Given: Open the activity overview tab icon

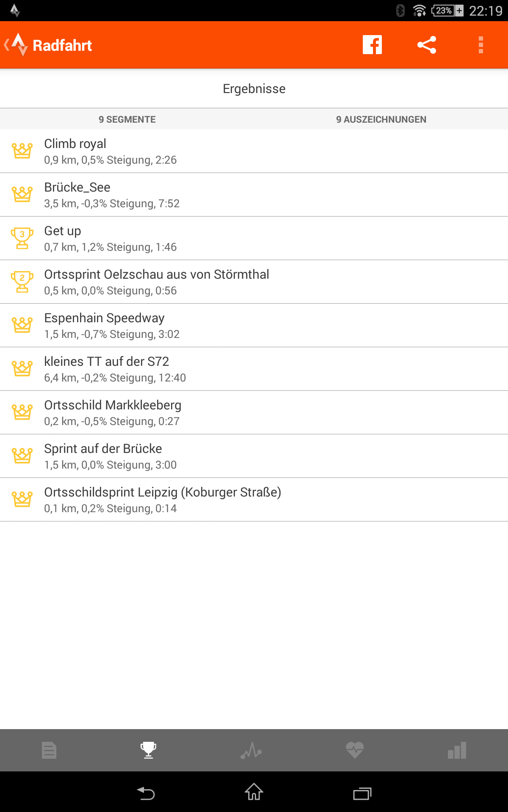Looking at the screenshot, I should (49, 750).
